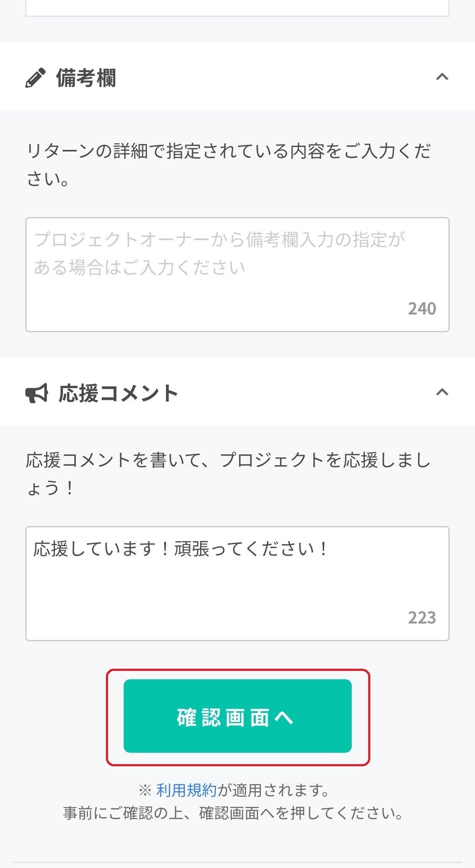Click the 223 remaining characters counter

[x=421, y=618]
